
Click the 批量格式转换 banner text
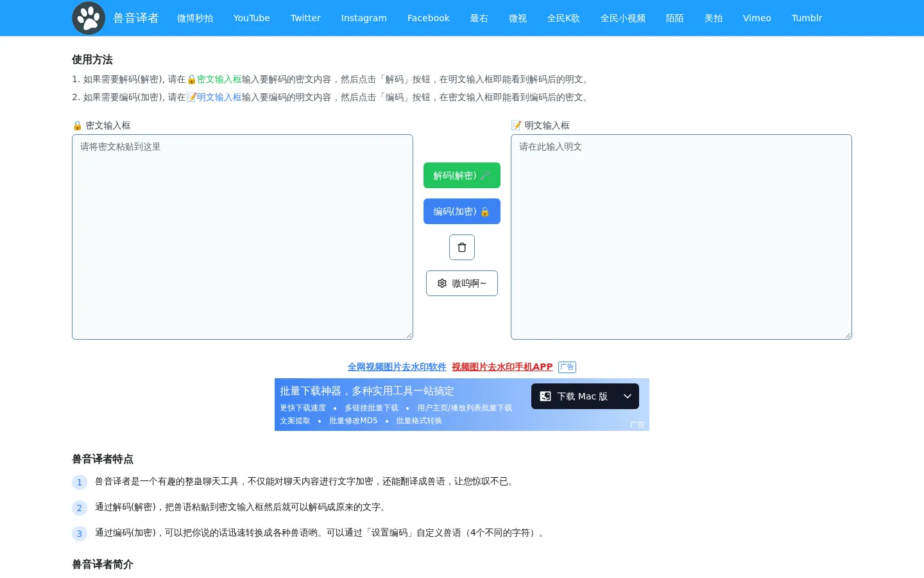pos(419,421)
